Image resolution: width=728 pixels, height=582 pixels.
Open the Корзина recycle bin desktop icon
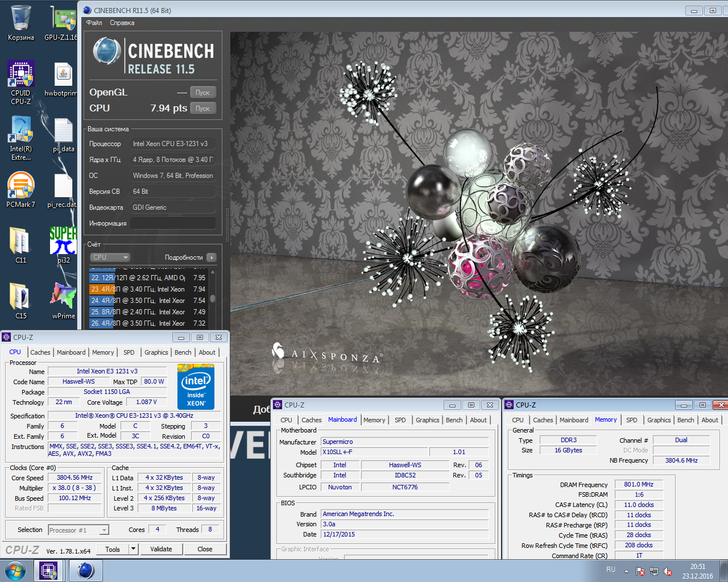tap(21, 23)
